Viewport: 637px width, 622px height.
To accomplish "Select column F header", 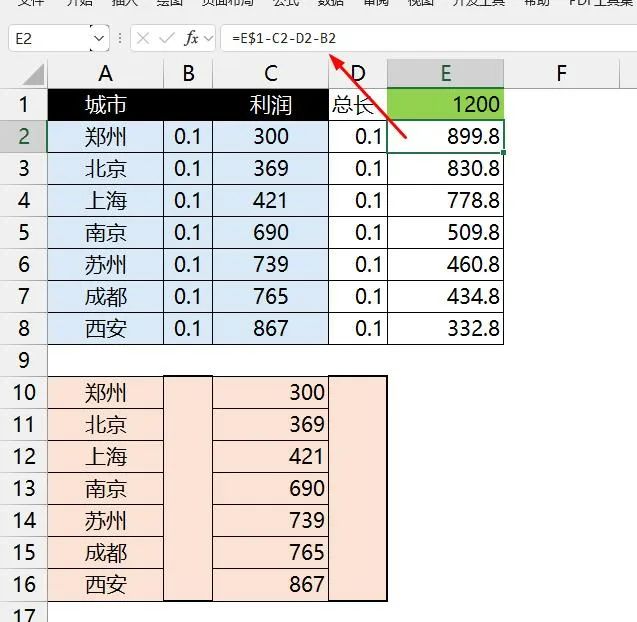I will pyautogui.click(x=562, y=74).
